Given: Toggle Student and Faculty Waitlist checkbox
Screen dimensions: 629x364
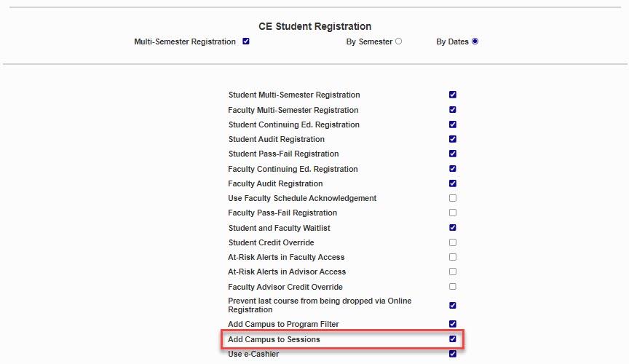Looking at the screenshot, I should [453, 228].
